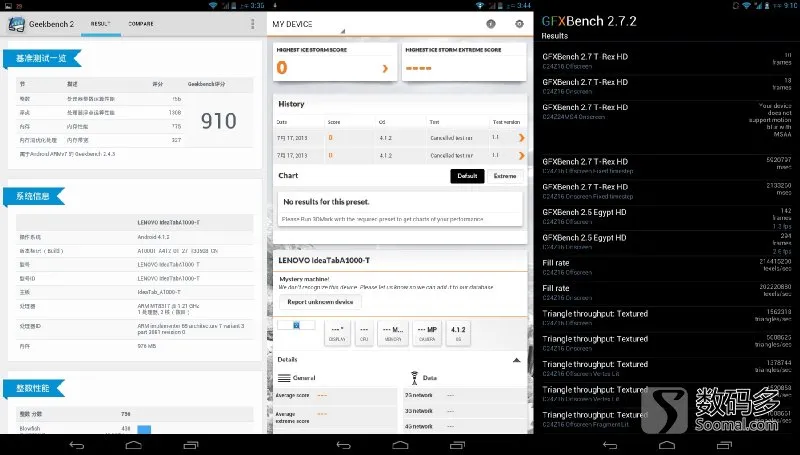
Task: Tap the CPU spec tile
Action: pos(364,334)
